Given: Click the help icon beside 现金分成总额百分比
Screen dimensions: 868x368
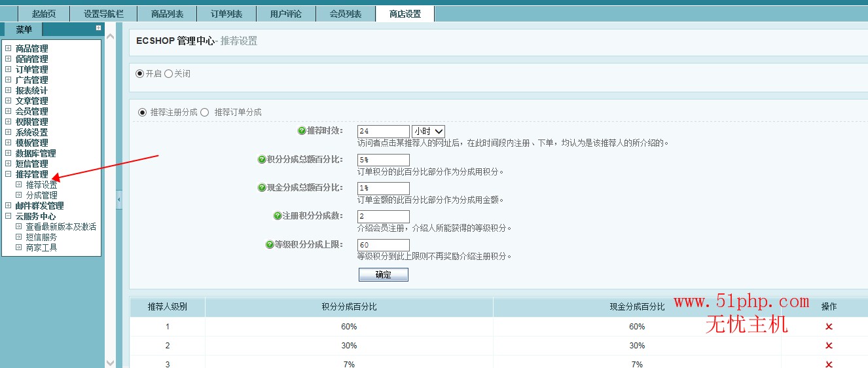Looking at the screenshot, I should (x=262, y=188).
